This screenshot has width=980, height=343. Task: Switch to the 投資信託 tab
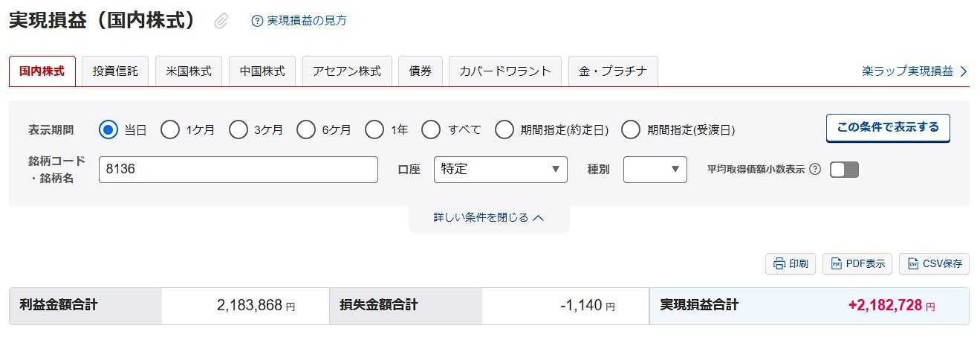(x=115, y=71)
